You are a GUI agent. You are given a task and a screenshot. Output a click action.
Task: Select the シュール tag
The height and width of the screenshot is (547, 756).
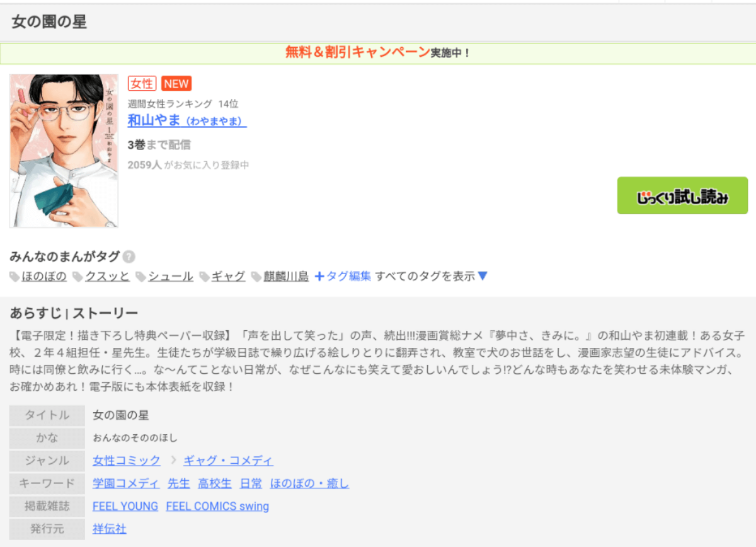click(x=171, y=276)
